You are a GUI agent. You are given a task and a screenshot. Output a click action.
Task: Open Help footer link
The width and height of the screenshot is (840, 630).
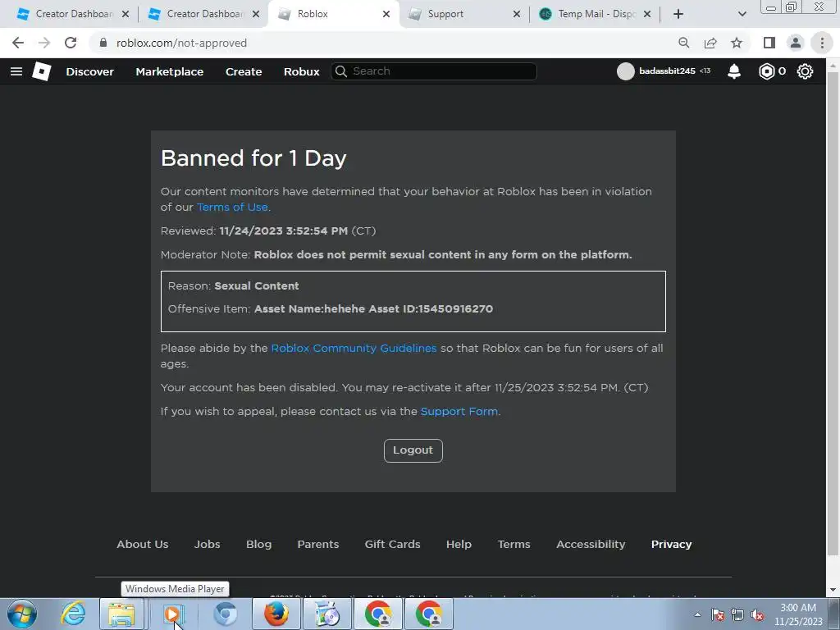[459, 545]
